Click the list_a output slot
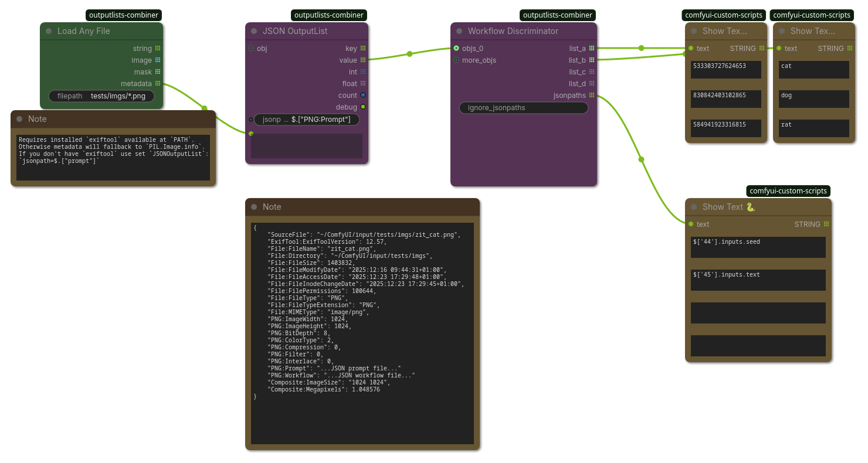 pos(592,49)
